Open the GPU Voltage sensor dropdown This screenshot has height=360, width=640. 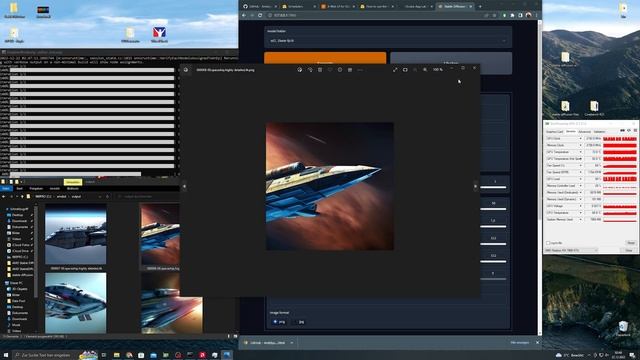pos(580,206)
